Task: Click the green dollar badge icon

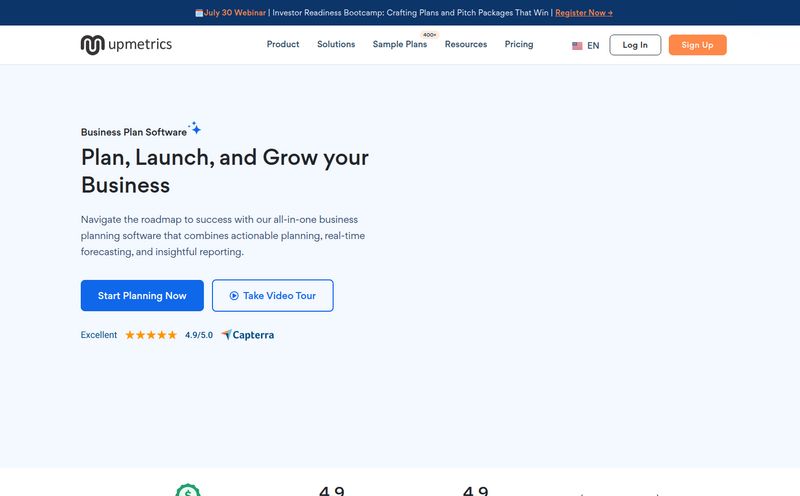Action: (x=188, y=490)
